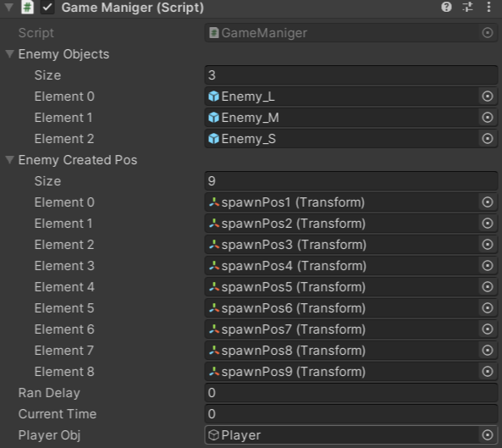Collapse the Enemy Objects array
This screenshot has height=448, width=502.
coord(9,54)
